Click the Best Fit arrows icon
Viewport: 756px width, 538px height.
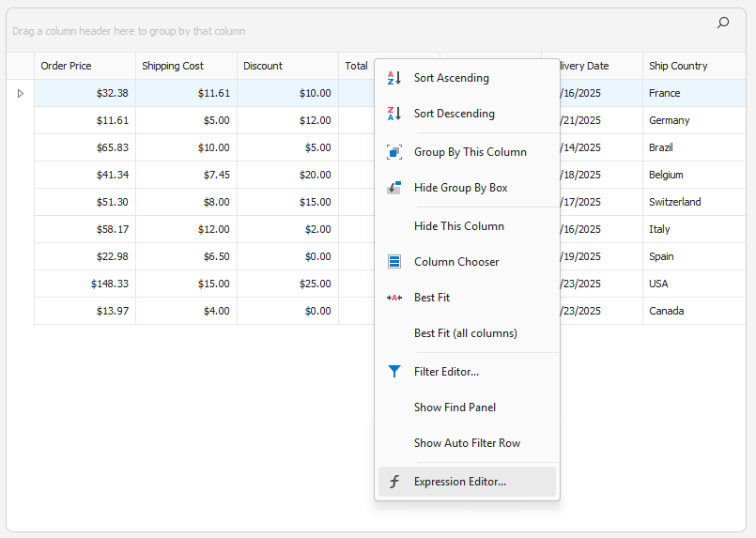click(x=393, y=298)
